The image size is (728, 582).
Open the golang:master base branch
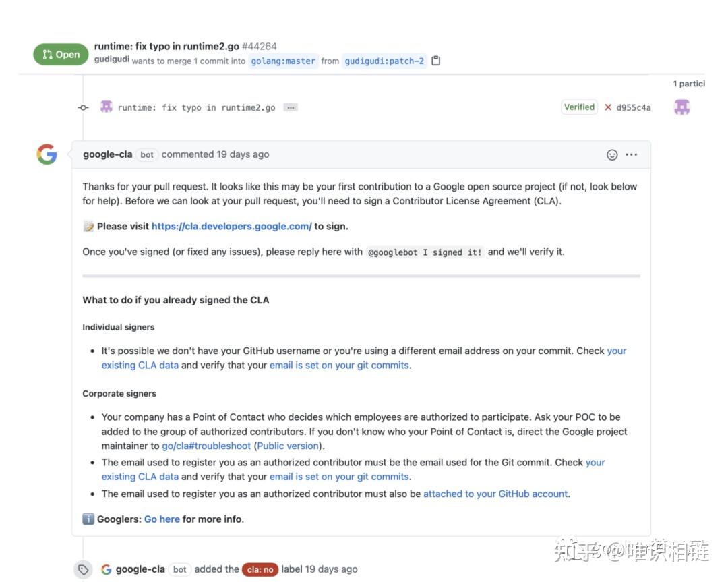(283, 61)
